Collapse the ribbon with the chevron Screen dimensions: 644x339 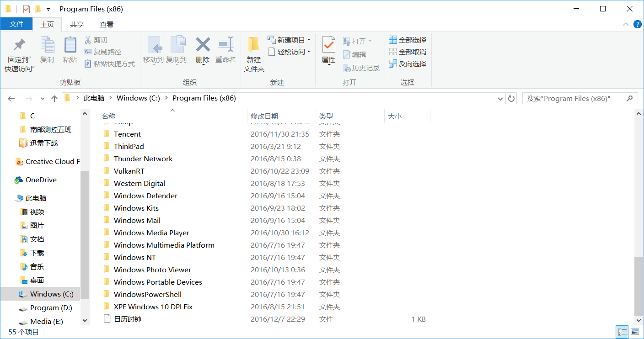(625, 24)
